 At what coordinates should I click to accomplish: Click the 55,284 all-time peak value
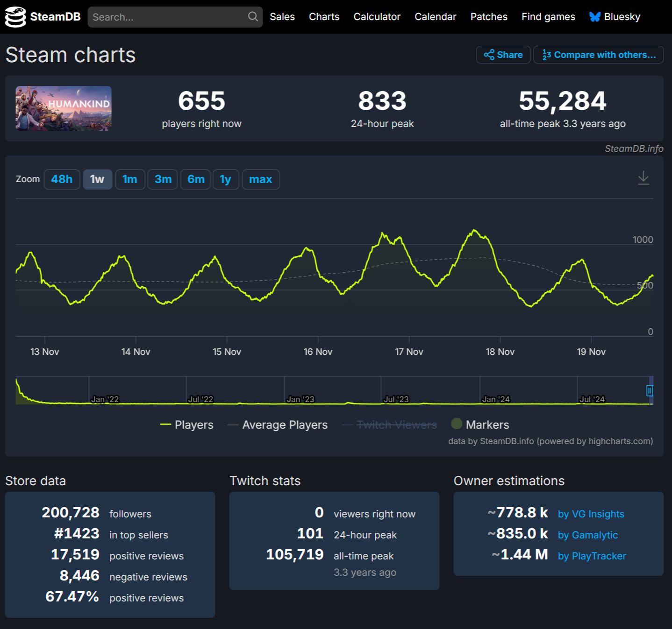coord(563,101)
